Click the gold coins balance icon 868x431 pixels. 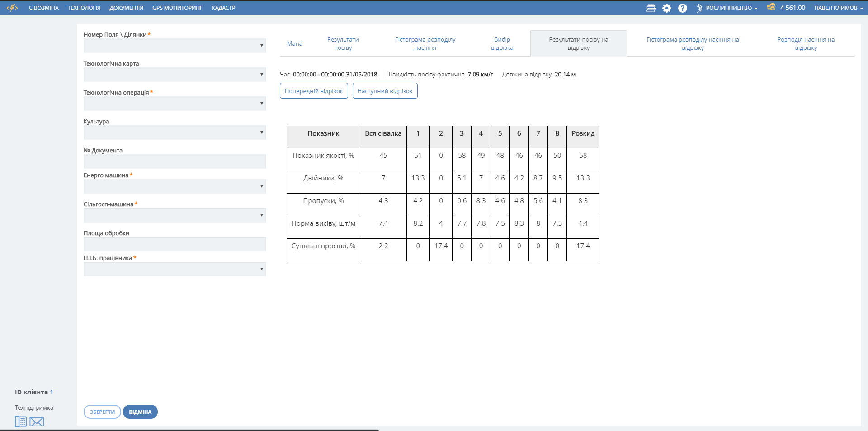(771, 7)
